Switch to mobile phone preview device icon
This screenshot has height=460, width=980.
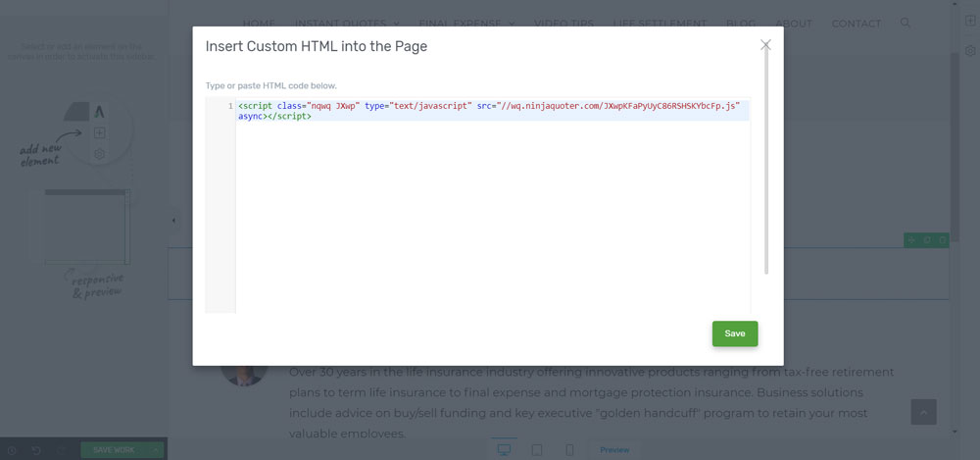pyautogui.click(x=569, y=449)
